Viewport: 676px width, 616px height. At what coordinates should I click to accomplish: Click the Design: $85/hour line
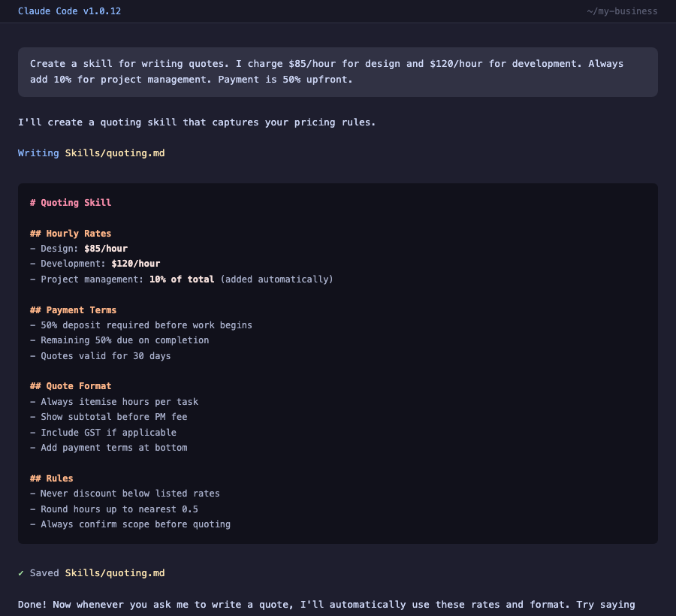[79, 249]
